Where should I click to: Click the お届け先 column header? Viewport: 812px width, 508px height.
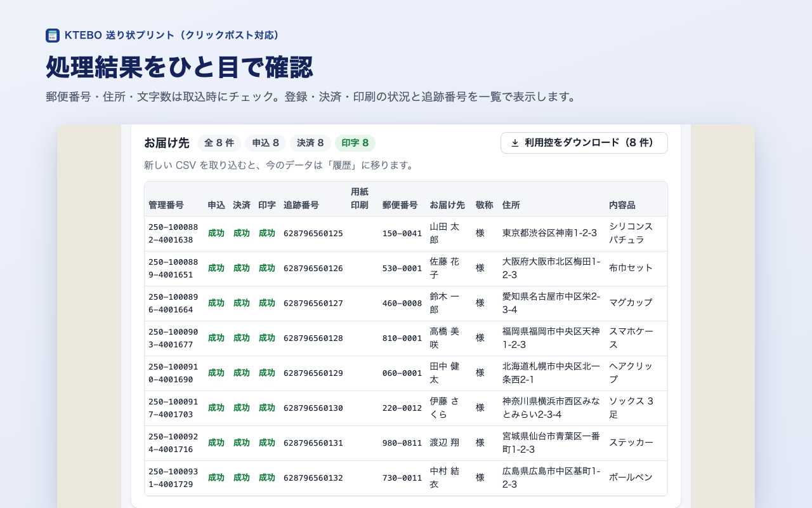tap(447, 205)
